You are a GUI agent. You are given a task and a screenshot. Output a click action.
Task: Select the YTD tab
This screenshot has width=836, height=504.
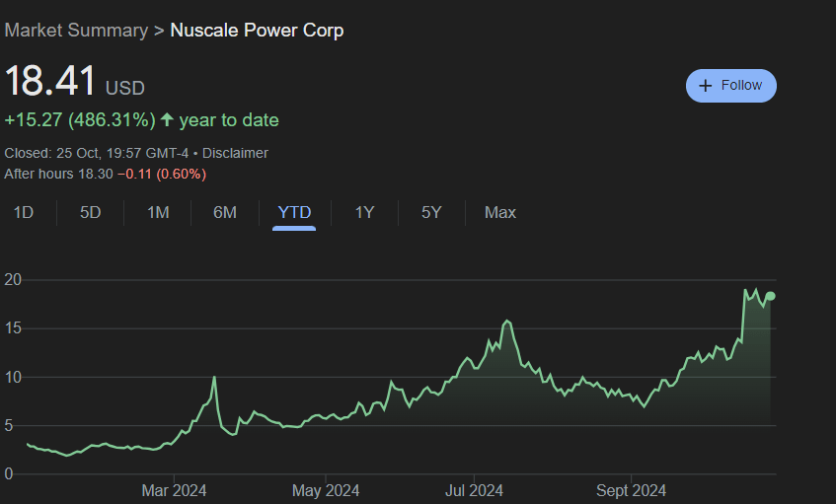tap(294, 213)
